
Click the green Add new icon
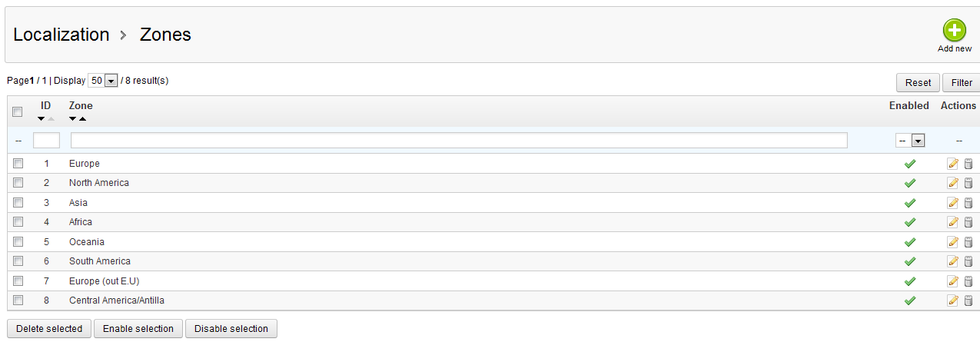pos(954,32)
